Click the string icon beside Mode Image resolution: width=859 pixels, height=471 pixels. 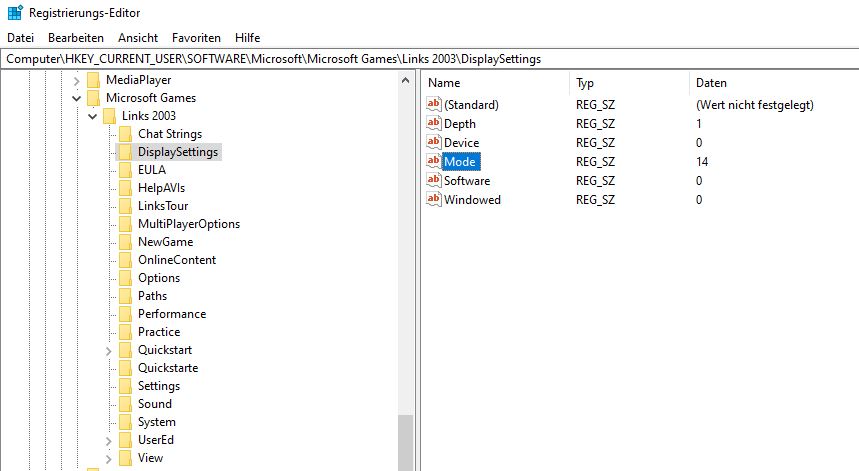pyautogui.click(x=433, y=161)
